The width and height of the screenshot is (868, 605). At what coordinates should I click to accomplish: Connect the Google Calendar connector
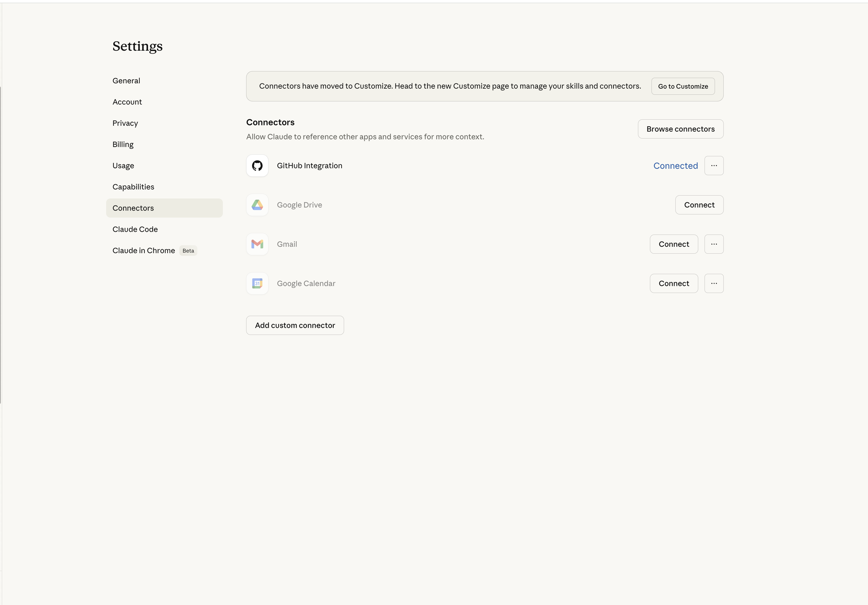(674, 284)
